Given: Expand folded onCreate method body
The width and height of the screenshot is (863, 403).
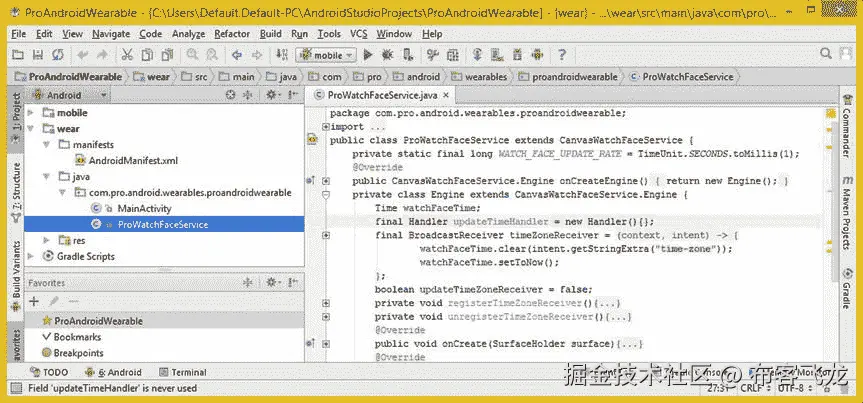Looking at the screenshot, I should [326, 344].
